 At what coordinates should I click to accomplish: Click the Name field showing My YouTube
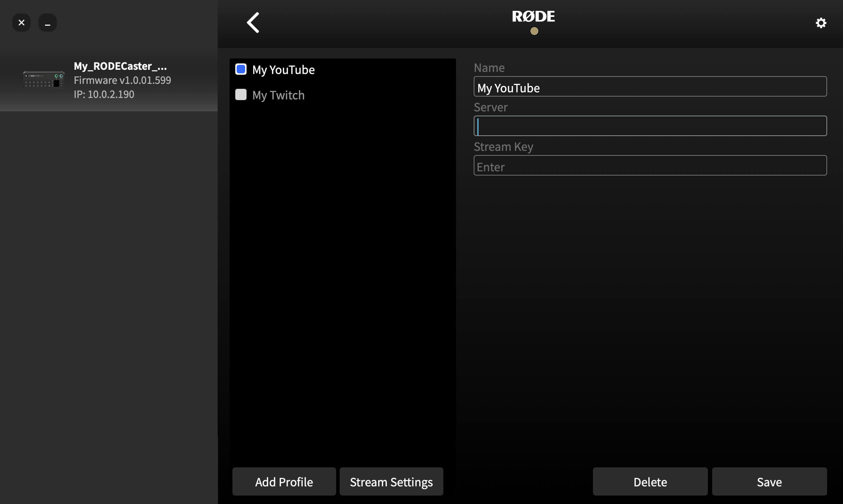(x=650, y=86)
